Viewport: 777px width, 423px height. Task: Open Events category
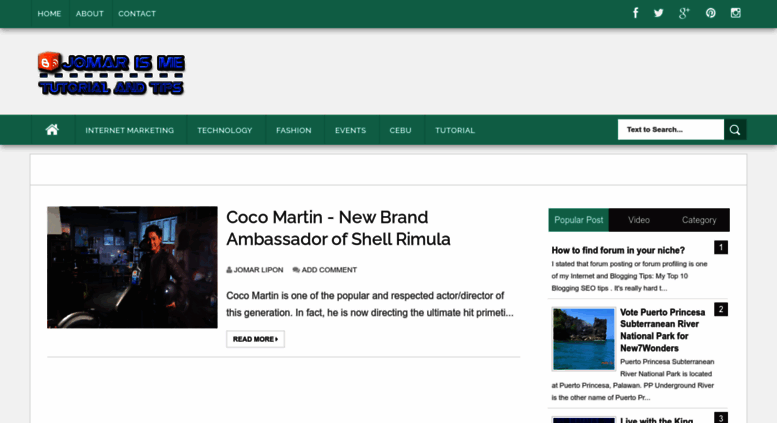click(x=350, y=130)
